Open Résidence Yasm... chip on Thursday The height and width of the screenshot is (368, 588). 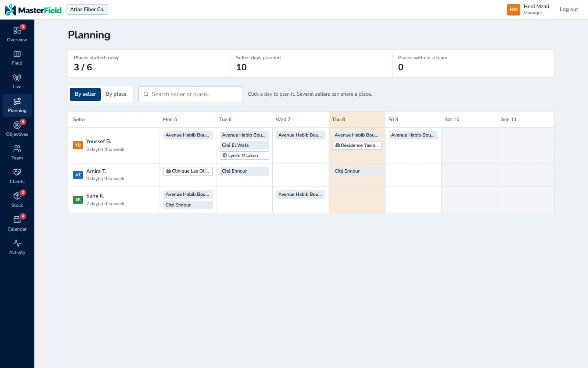pos(357,145)
